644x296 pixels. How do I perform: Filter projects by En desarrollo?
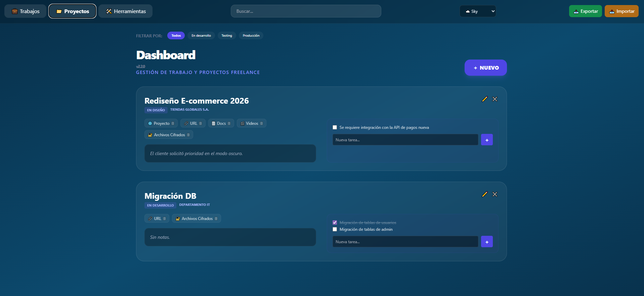click(x=201, y=36)
